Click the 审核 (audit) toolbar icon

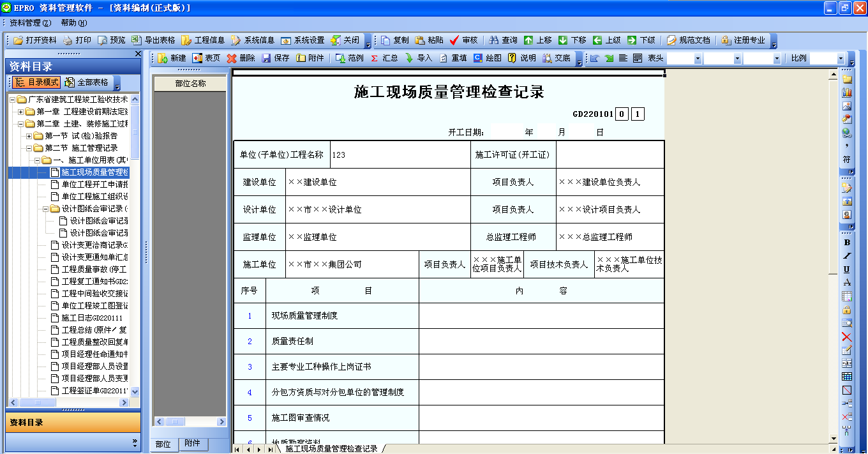(464, 40)
